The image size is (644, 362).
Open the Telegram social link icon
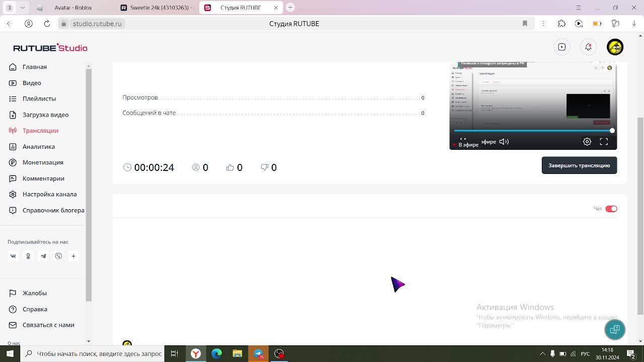click(43, 256)
